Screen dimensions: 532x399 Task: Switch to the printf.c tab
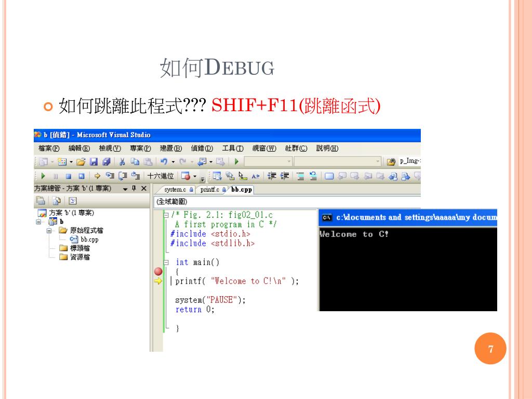click(212, 190)
